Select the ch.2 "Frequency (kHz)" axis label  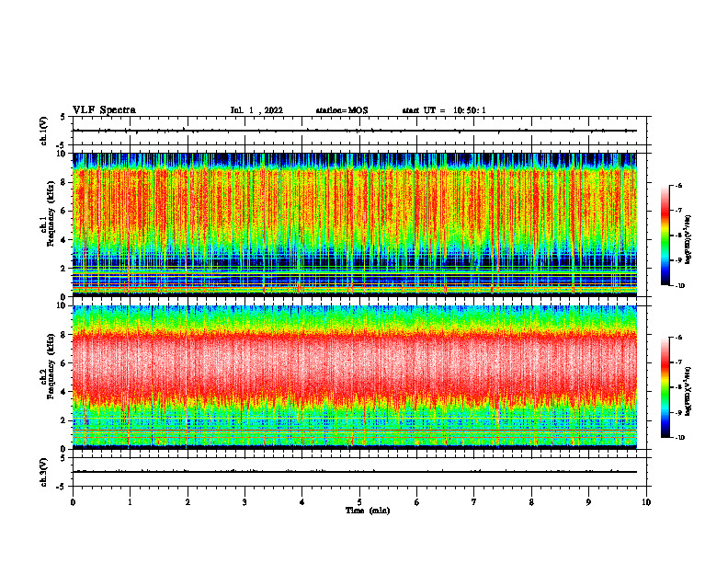[51, 365]
